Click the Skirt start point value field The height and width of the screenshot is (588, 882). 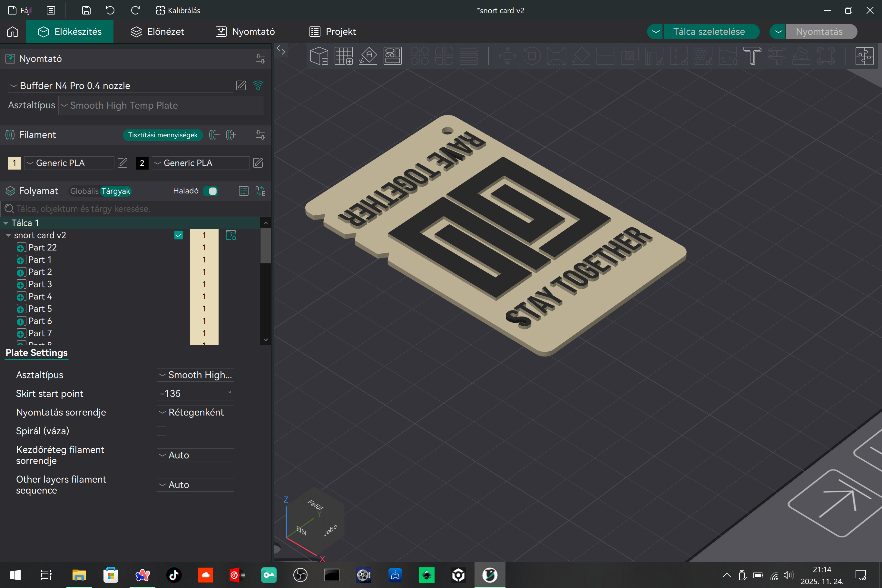pos(195,393)
